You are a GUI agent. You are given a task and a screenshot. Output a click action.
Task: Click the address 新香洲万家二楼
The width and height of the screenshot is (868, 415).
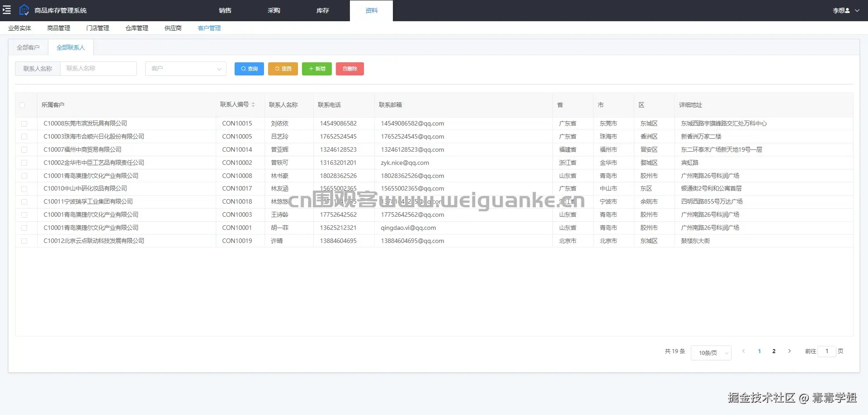[x=701, y=136]
